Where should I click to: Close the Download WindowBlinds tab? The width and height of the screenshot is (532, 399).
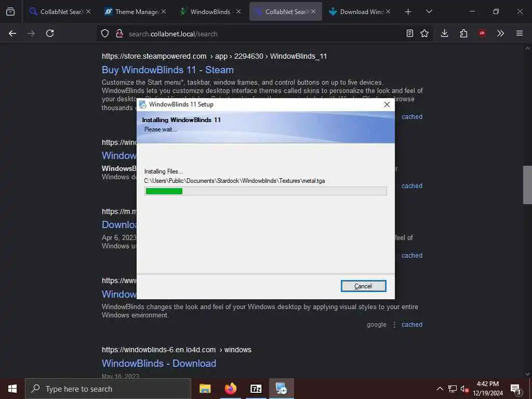(388, 11)
